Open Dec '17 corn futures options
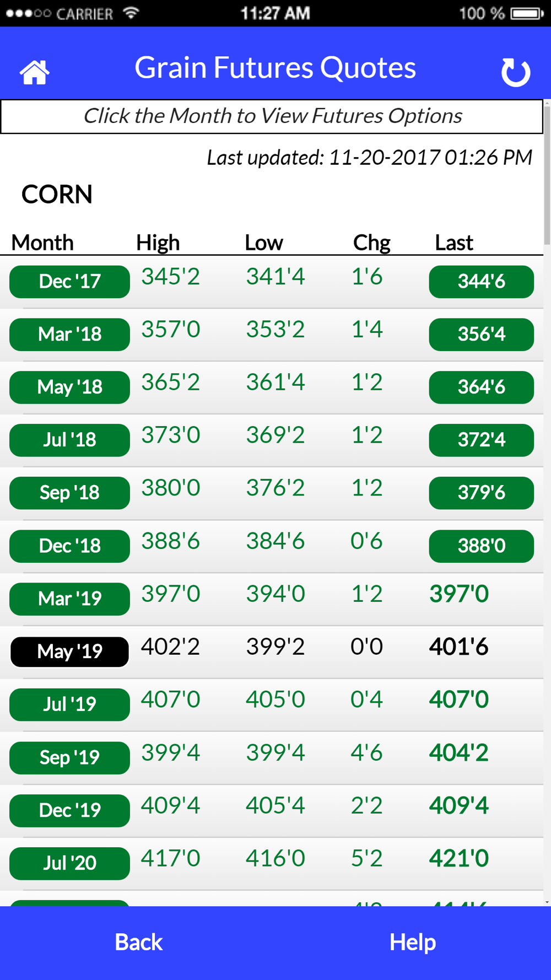 point(69,282)
